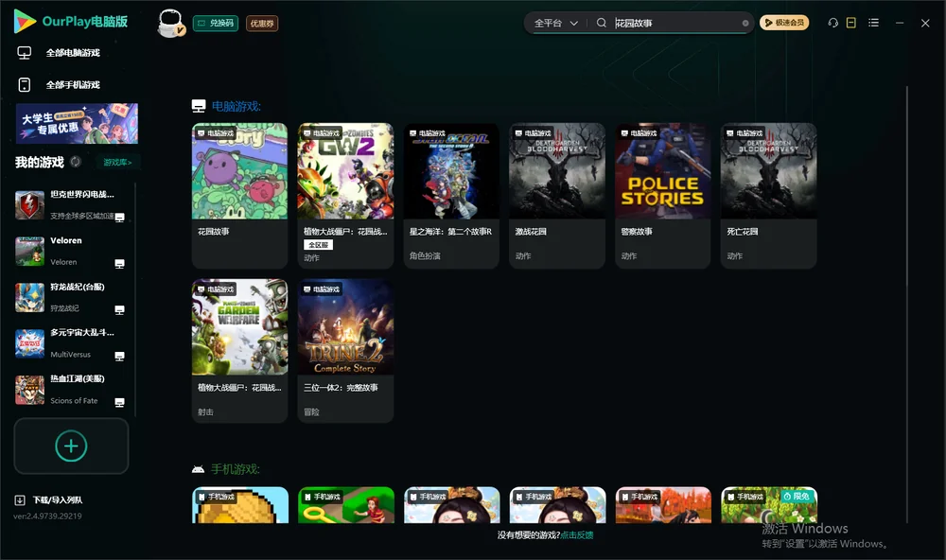This screenshot has width=946, height=560.
Task: Click the 手机游戏 section heading
Action: (x=236, y=469)
